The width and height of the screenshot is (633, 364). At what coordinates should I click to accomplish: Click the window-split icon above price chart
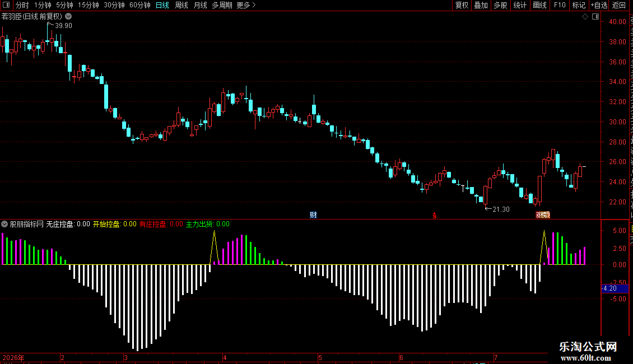[595, 17]
